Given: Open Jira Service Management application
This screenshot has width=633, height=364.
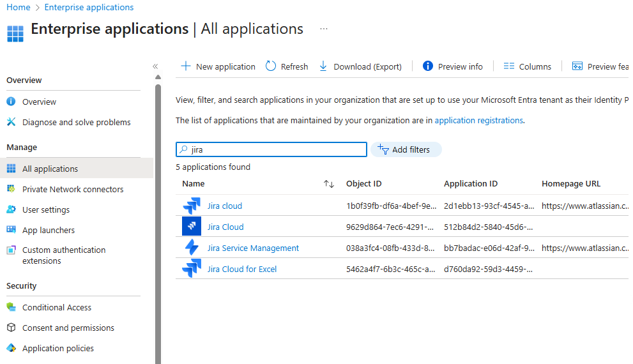Looking at the screenshot, I should coord(253,248).
